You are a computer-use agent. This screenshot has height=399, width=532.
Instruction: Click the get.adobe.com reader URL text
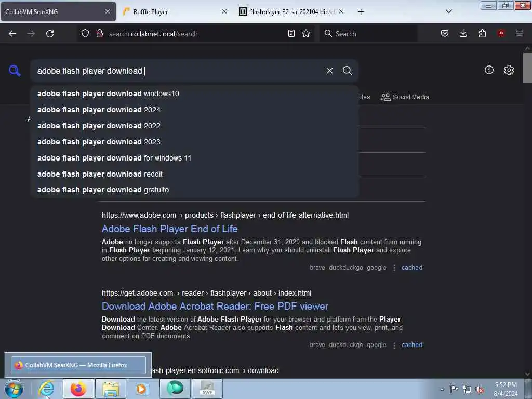pyautogui.click(x=206, y=293)
